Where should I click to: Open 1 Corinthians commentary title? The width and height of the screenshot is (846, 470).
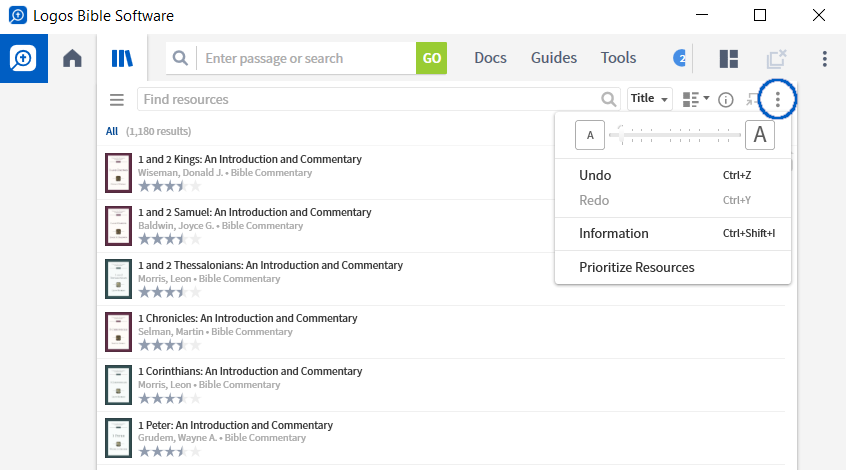pyautogui.click(x=250, y=371)
